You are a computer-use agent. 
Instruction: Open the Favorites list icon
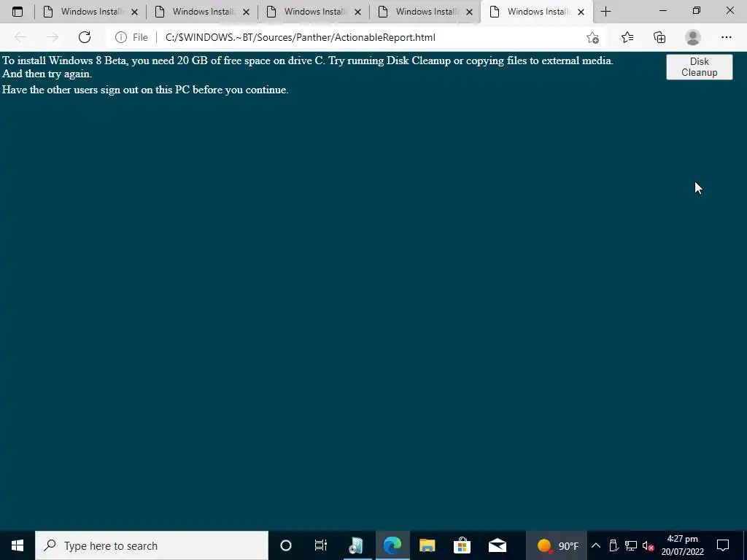[x=627, y=37]
